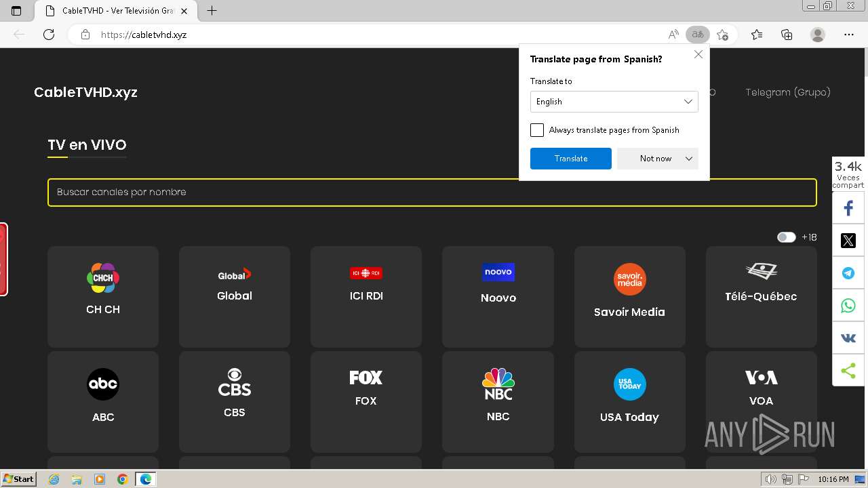
Task: Open Internet Explorer from taskbar
Action: [54, 479]
